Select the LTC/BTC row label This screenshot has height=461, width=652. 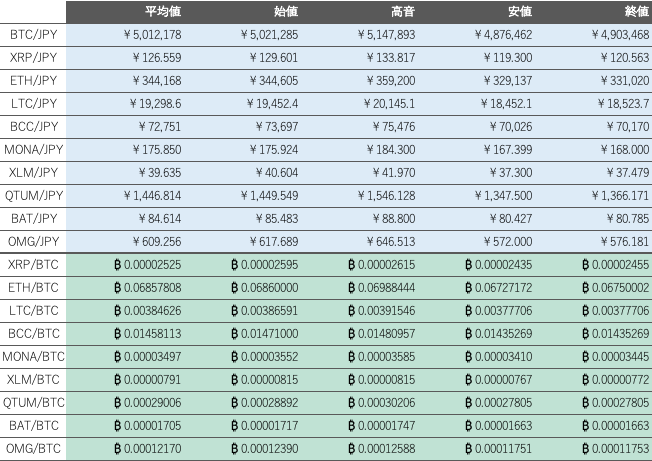coord(34,310)
